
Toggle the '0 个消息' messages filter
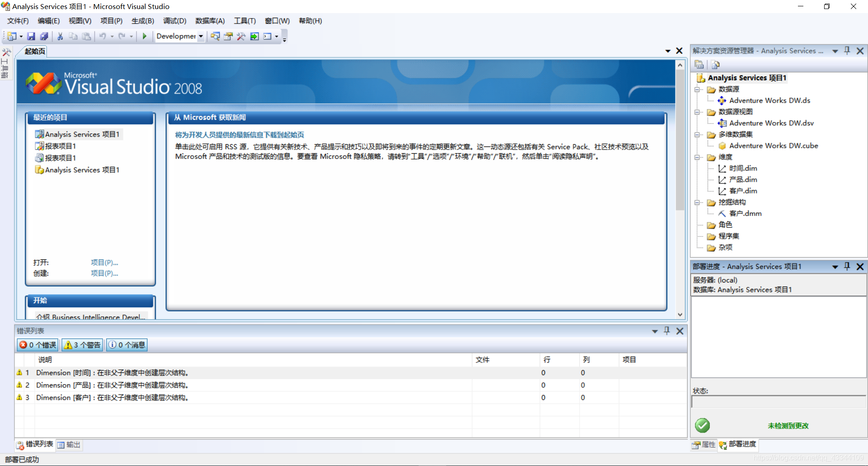[x=127, y=345]
